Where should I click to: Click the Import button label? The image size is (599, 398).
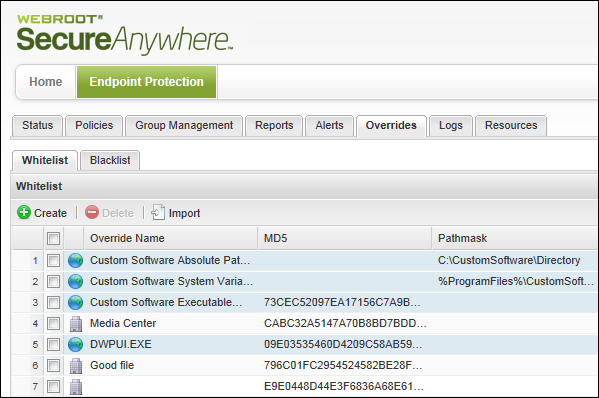tap(184, 213)
